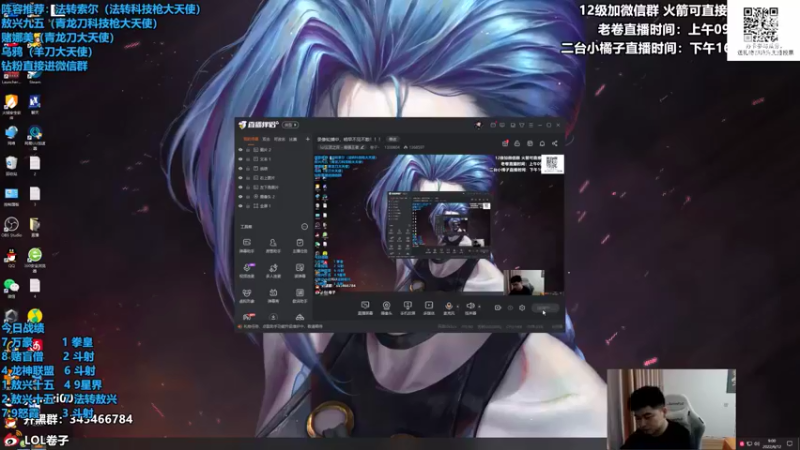Click the system tray clock

[x=771, y=443]
